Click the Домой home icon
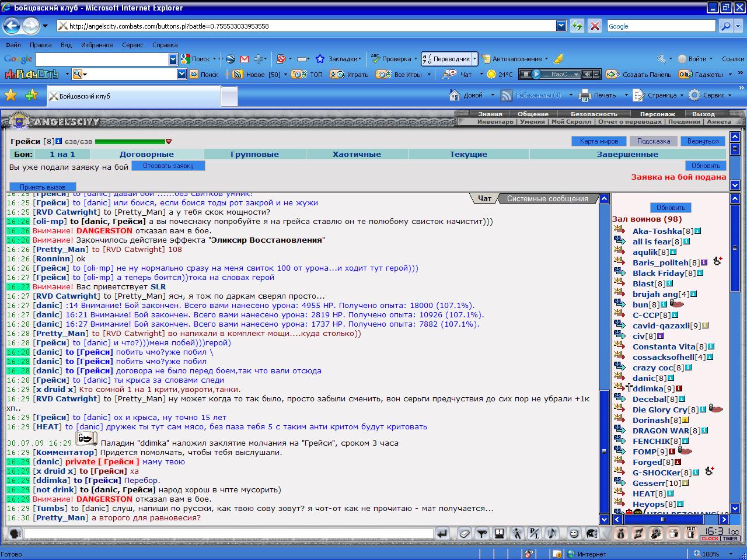The height and width of the screenshot is (560, 747). coord(455,95)
